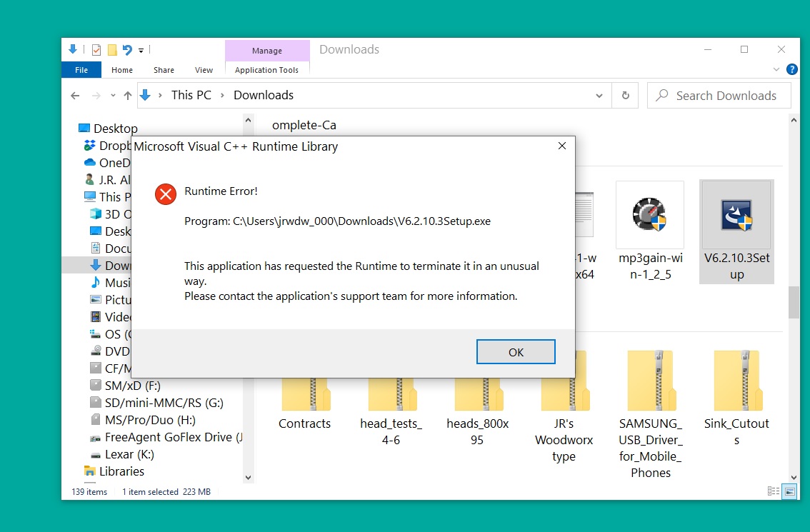Open the Customize Quick Access Toolbar dropdown
The image size is (810, 532).
[141, 51]
